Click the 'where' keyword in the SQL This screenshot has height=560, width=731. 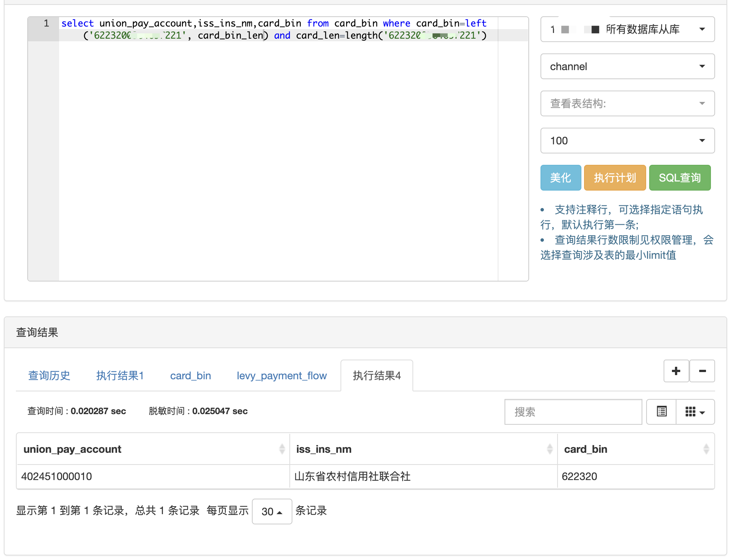397,23
